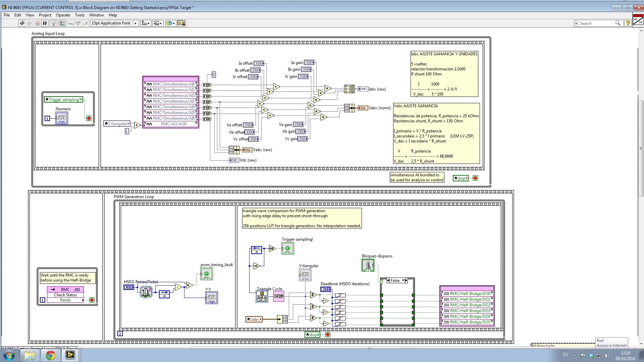This screenshot has height=362, width=644.
Task: Select Trigger sampling! local variable
Action: [x=63, y=100]
